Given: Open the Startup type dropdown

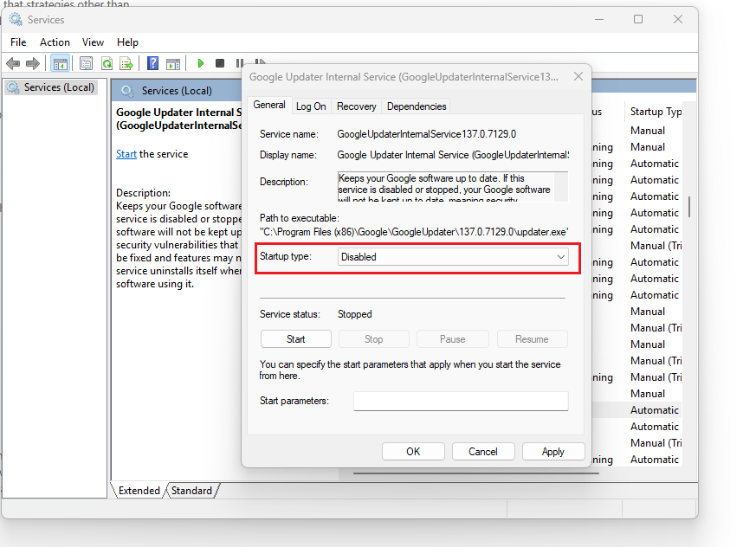Looking at the screenshot, I should (453, 257).
